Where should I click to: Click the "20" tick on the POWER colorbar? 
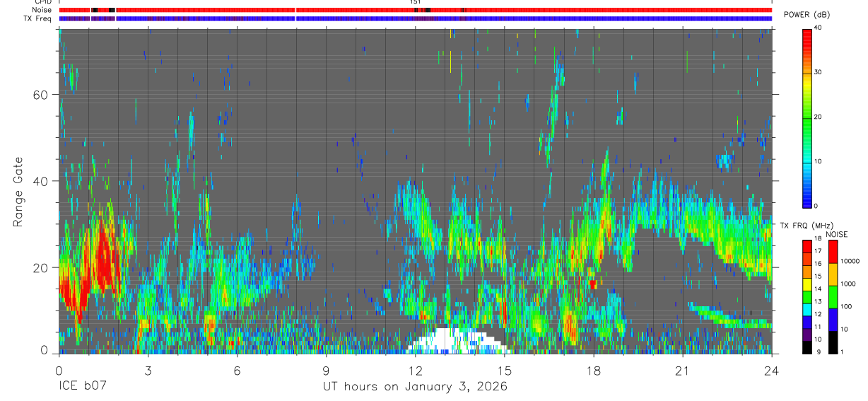(x=819, y=117)
